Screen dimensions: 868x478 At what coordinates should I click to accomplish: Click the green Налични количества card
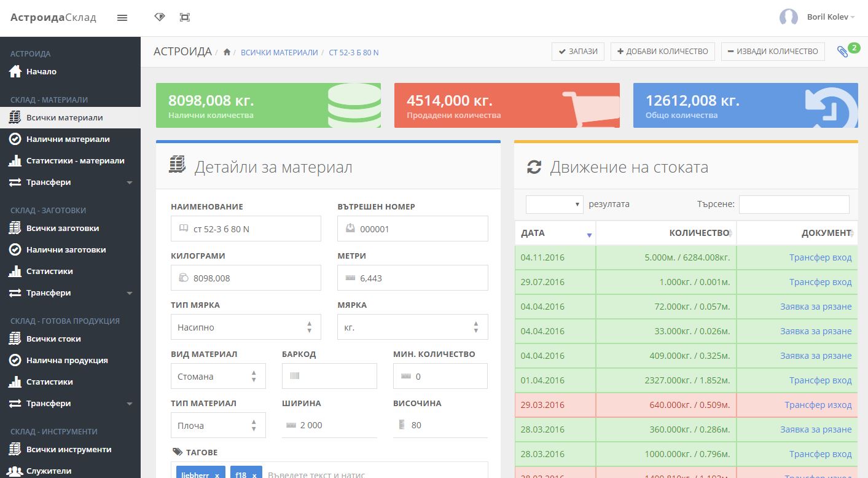(268, 106)
